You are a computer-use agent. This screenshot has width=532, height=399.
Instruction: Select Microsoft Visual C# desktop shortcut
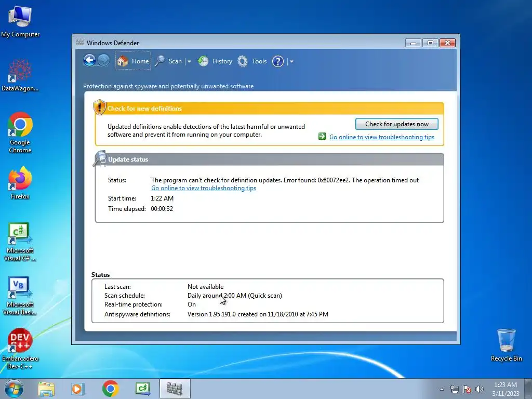20,242
